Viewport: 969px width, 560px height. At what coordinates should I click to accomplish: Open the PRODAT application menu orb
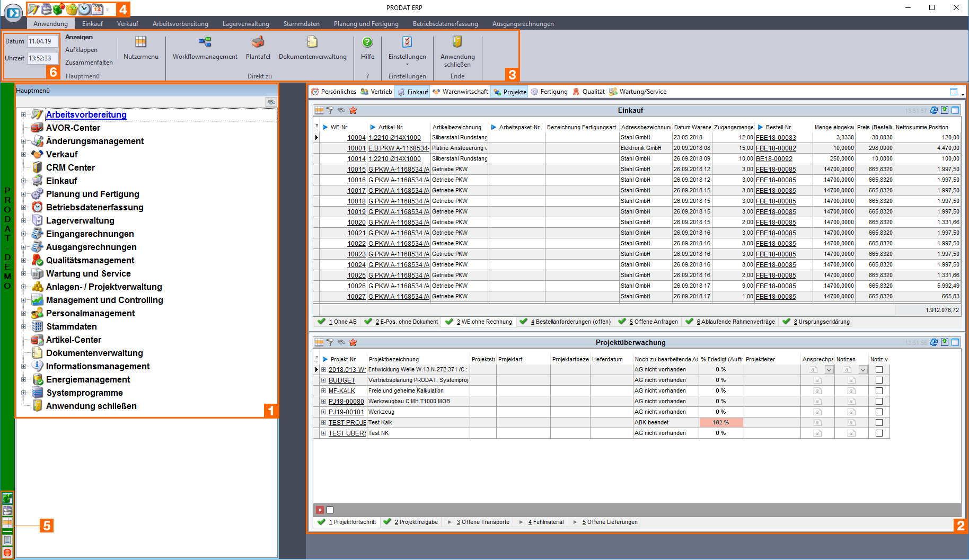click(x=13, y=12)
